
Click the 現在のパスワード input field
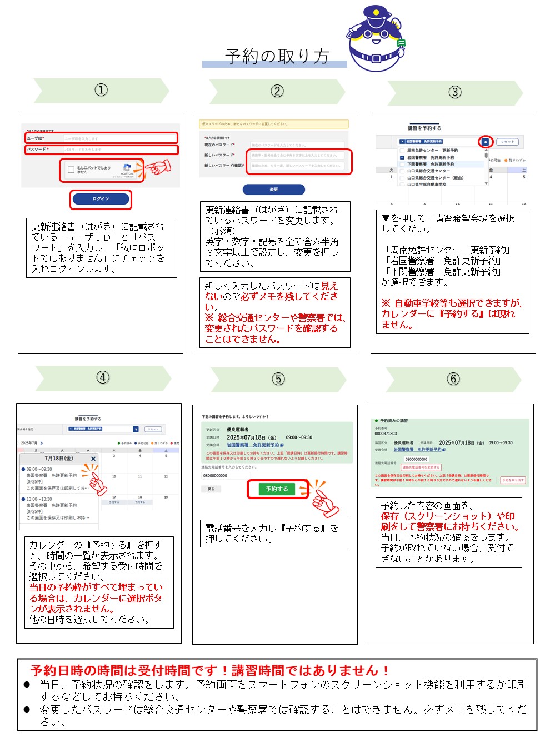click(298, 145)
